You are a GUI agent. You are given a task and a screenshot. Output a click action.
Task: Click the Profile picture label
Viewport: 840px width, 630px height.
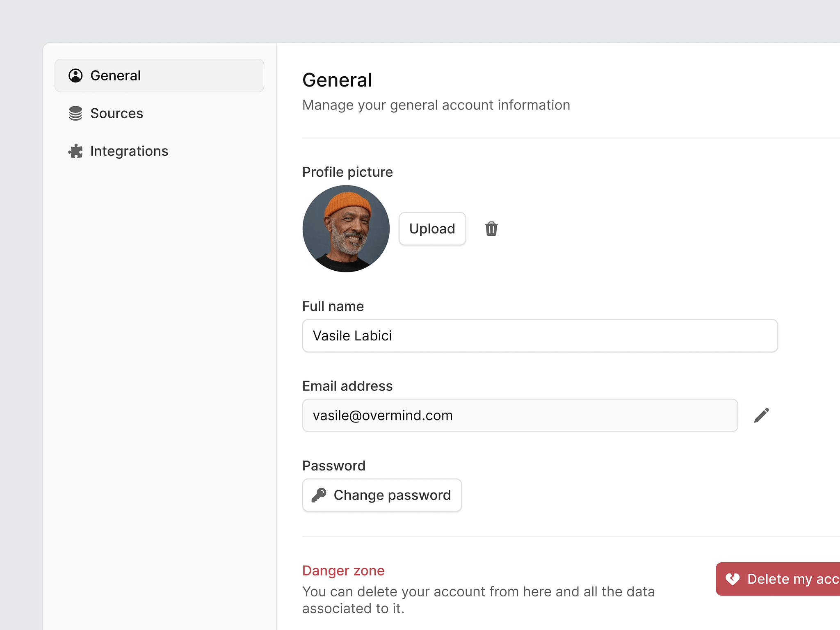coord(347,172)
